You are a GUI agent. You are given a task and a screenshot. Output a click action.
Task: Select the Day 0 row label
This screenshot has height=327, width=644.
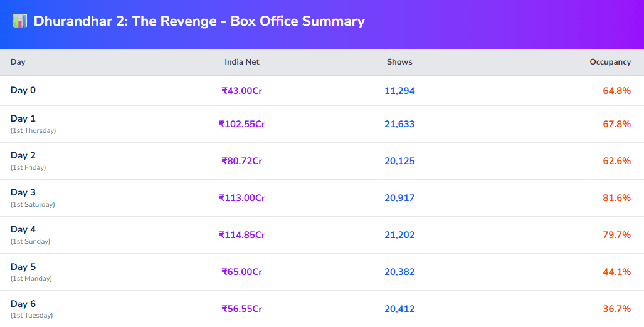(x=23, y=90)
